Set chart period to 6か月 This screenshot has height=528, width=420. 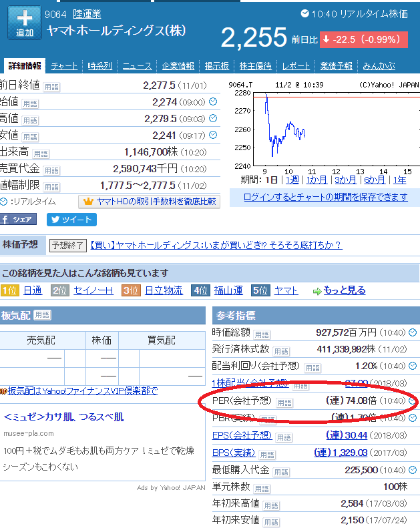point(375,180)
